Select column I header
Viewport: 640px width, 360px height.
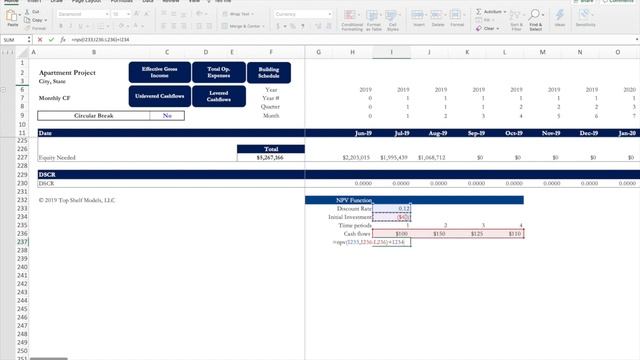391,52
